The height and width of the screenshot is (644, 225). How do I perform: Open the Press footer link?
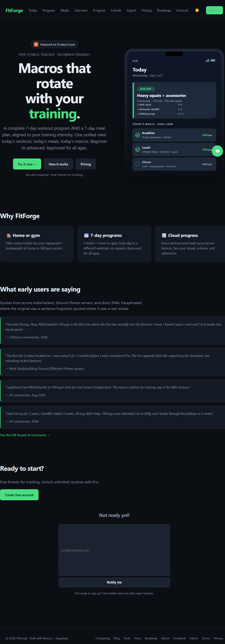pos(137,638)
